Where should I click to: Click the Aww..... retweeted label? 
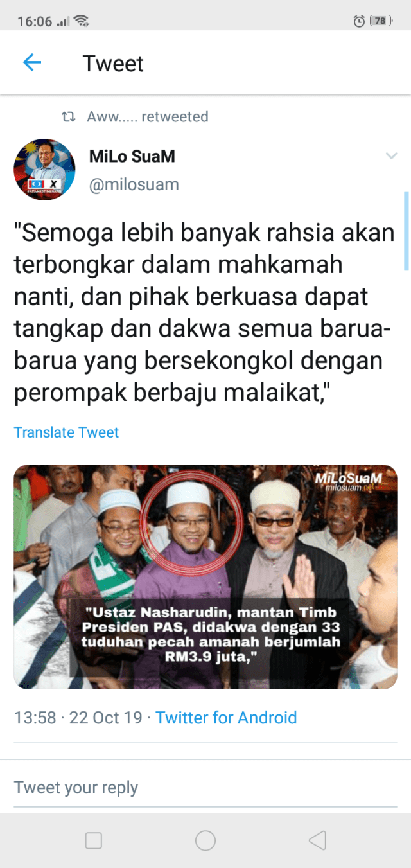[x=148, y=117]
